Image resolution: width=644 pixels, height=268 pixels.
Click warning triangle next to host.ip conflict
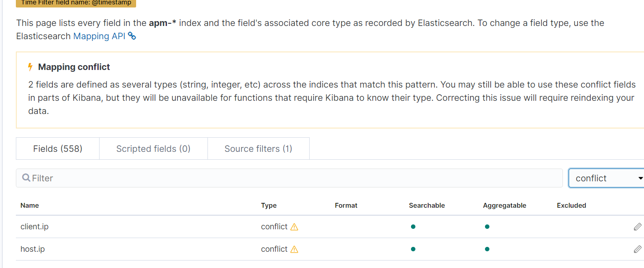pos(294,250)
